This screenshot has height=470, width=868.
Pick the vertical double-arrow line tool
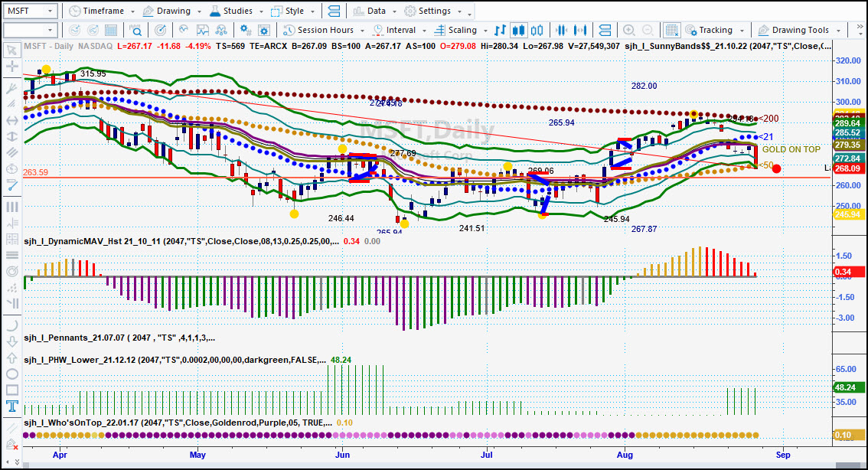11,136
